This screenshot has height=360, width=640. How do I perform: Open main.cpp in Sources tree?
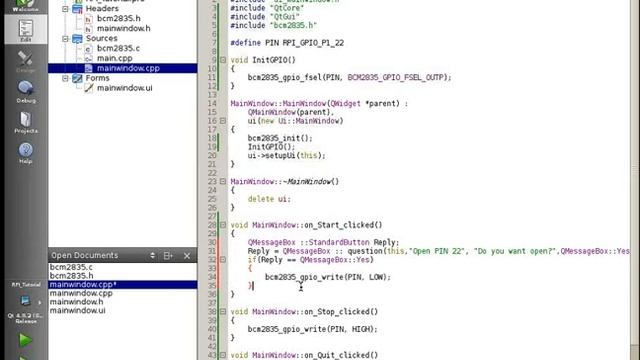[x=114, y=58]
